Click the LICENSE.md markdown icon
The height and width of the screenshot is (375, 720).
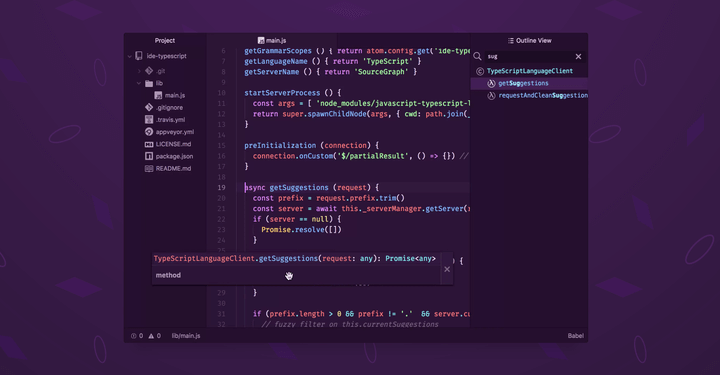[x=149, y=144]
